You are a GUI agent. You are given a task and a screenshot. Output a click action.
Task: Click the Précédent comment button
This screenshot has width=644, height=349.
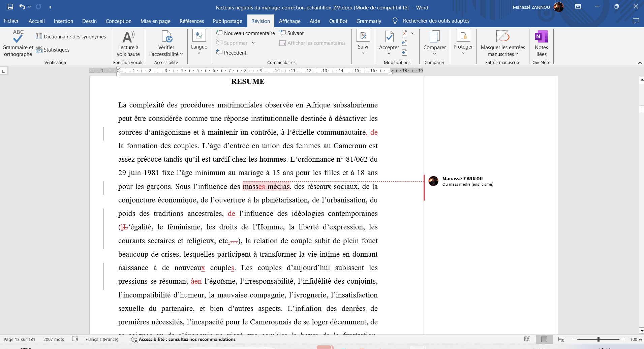[x=231, y=53]
